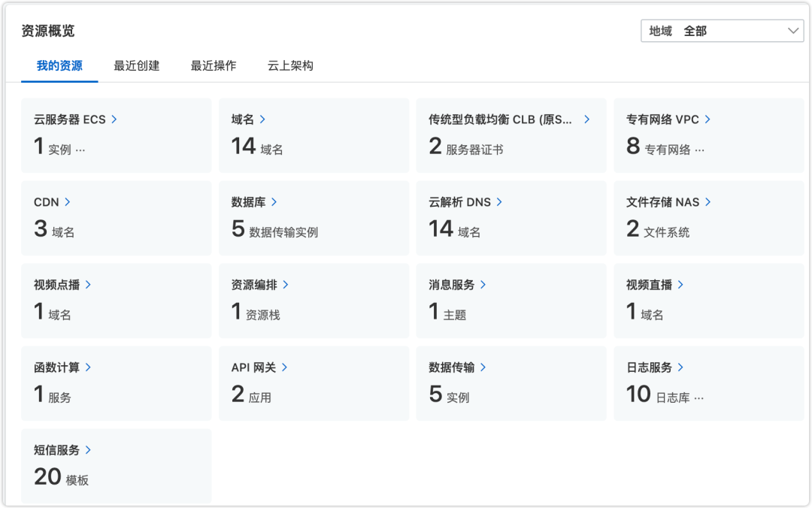Switch to the 最近操作 tab
812x508 pixels.
pos(214,66)
